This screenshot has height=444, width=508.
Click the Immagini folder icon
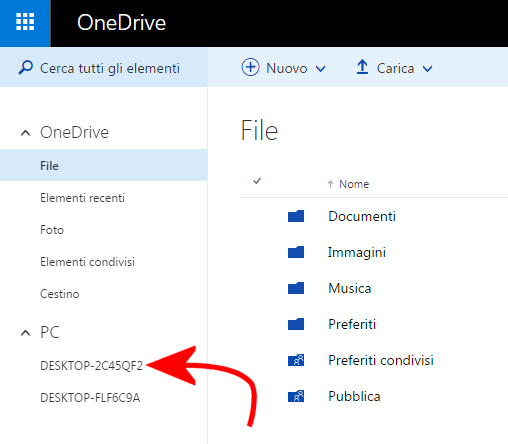[296, 252]
